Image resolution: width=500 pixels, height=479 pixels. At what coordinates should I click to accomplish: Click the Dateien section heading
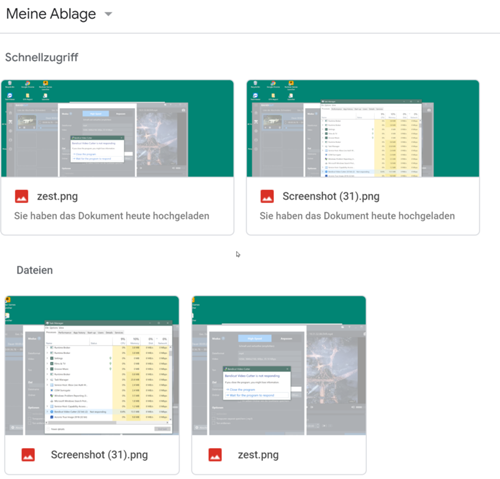click(35, 270)
